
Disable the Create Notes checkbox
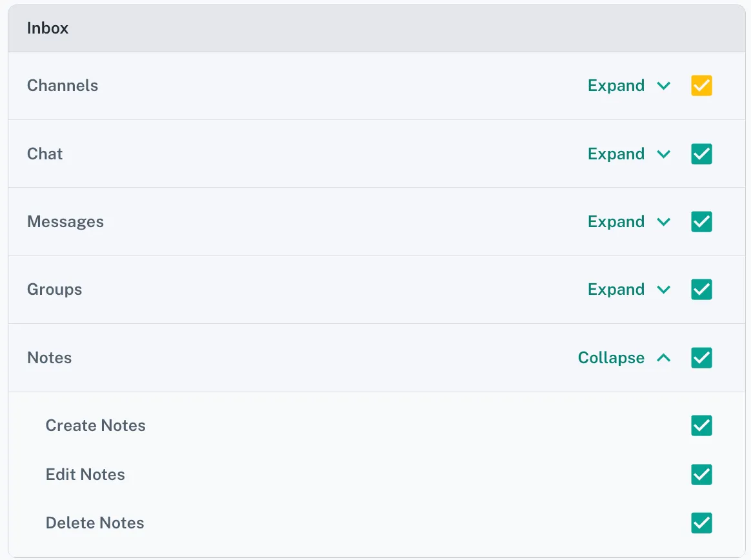pyautogui.click(x=701, y=426)
